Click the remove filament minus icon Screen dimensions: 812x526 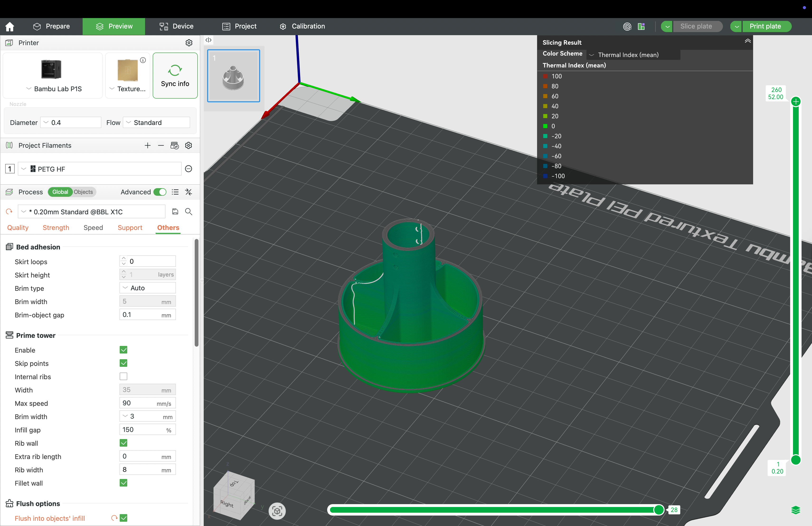[161, 145]
